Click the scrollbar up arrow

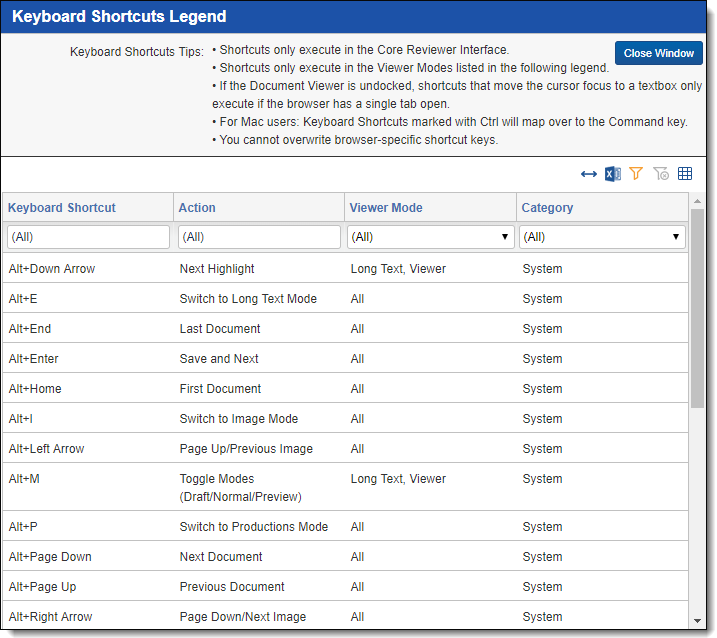coord(697,201)
